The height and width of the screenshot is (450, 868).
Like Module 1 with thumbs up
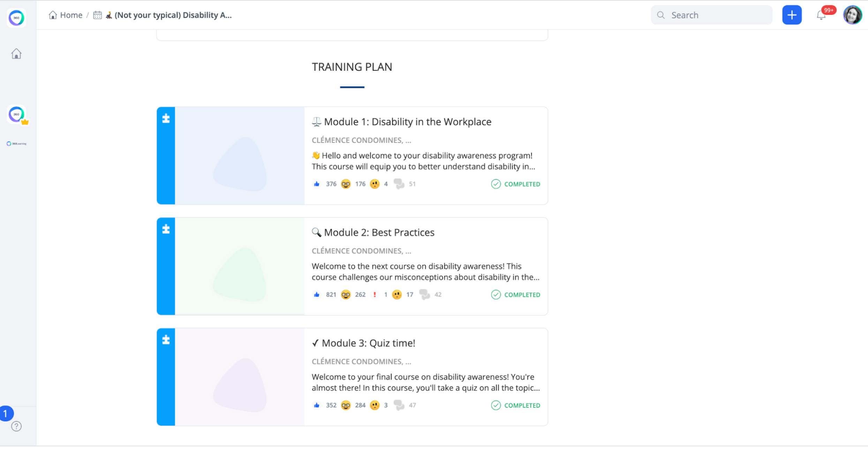pyautogui.click(x=317, y=184)
